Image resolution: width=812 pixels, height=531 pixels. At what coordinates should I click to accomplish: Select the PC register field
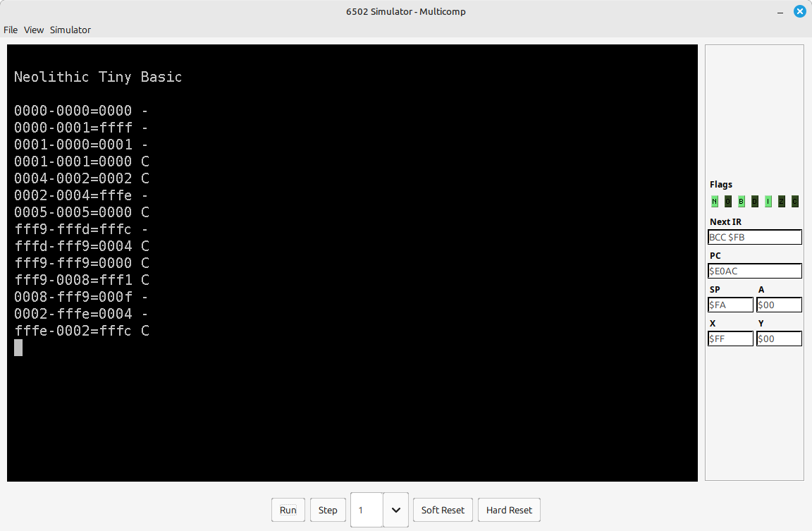[x=754, y=271]
